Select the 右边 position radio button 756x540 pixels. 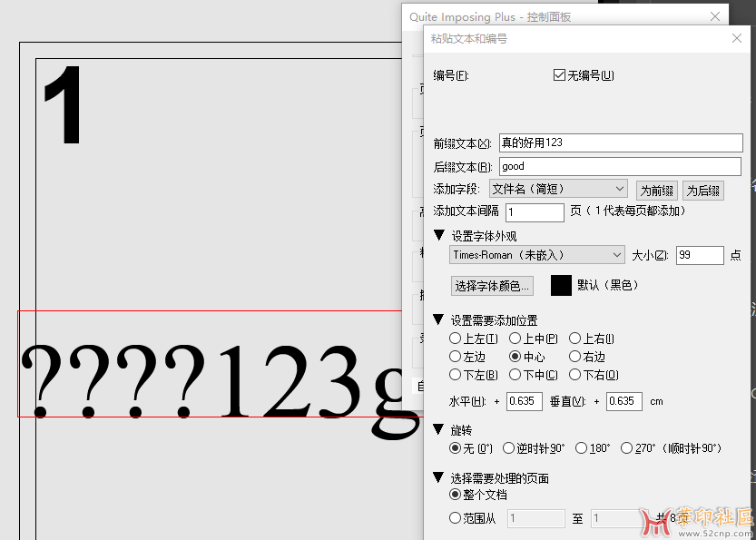574,357
